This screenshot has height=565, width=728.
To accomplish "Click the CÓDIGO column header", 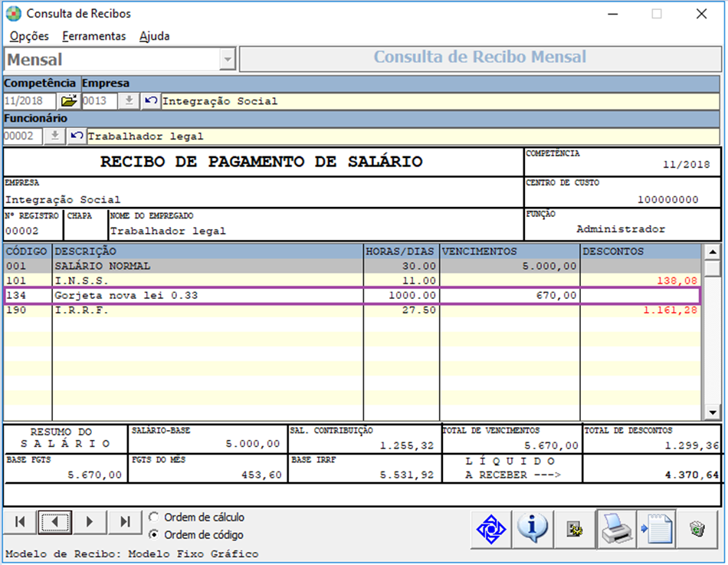I will (x=27, y=251).
